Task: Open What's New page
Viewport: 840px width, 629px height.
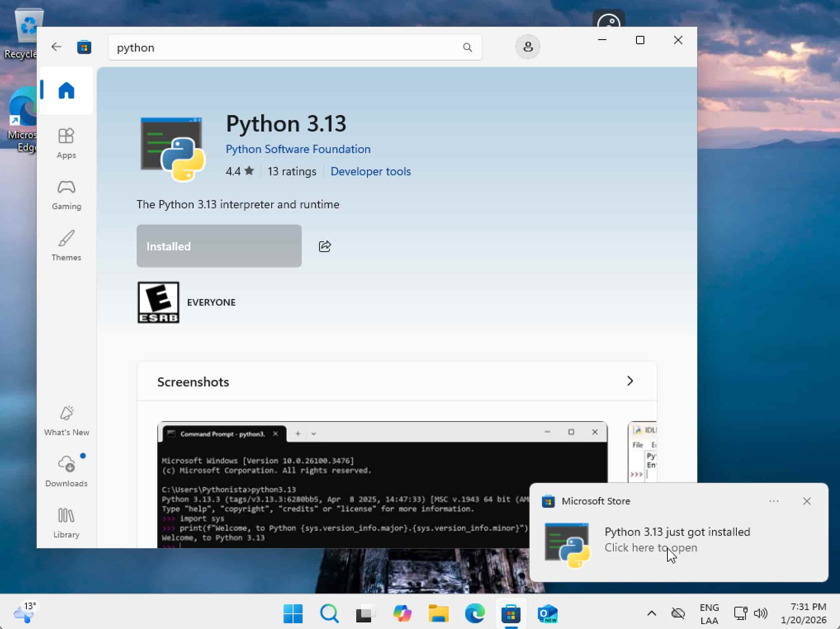Action: (66, 420)
